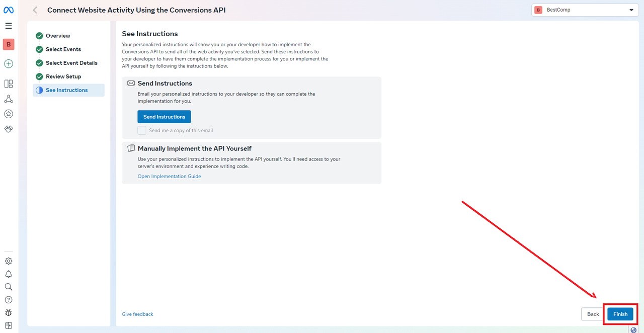
Task: Check 'Send me a copy of this email'
Action: click(x=142, y=130)
